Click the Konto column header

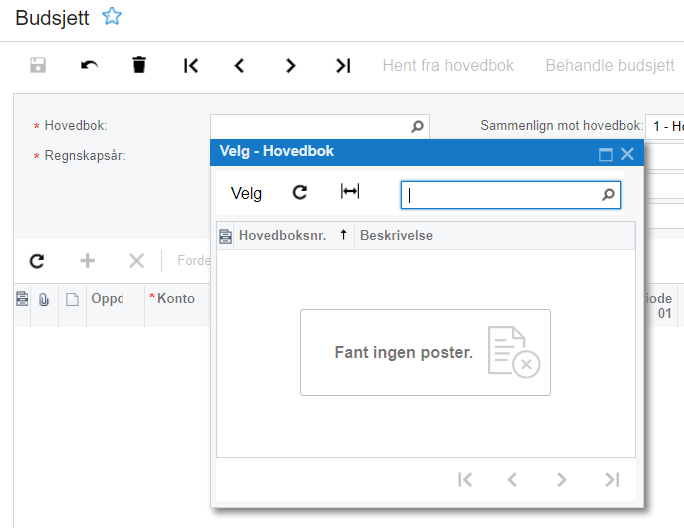(176, 298)
